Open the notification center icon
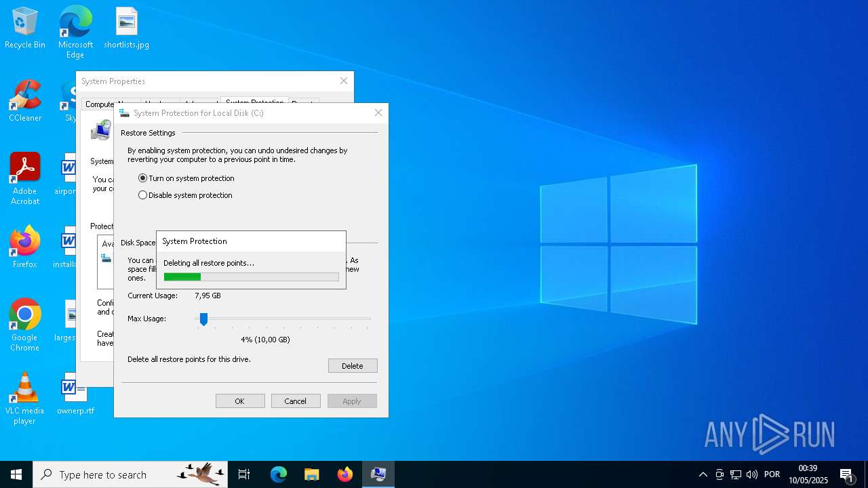Screen dimensions: 868x488 coord(846,474)
